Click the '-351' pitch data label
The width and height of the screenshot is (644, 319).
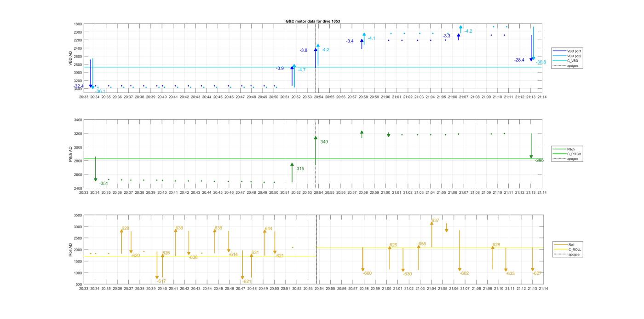tap(103, 183)
